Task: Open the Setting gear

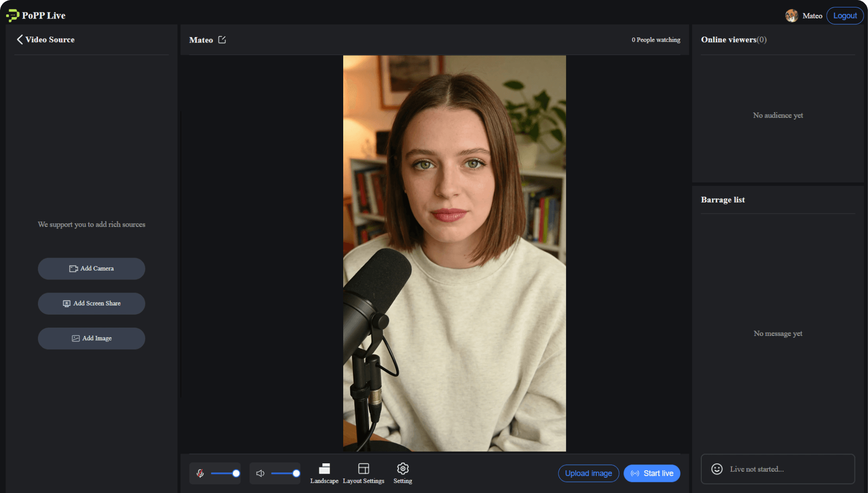Action: 403,473
